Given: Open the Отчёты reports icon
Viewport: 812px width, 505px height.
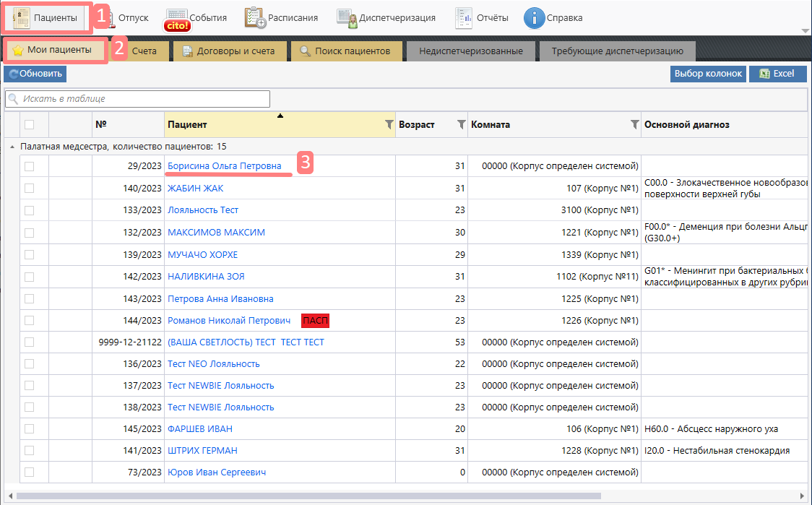Looking at the screenshot, I should 464,18.
